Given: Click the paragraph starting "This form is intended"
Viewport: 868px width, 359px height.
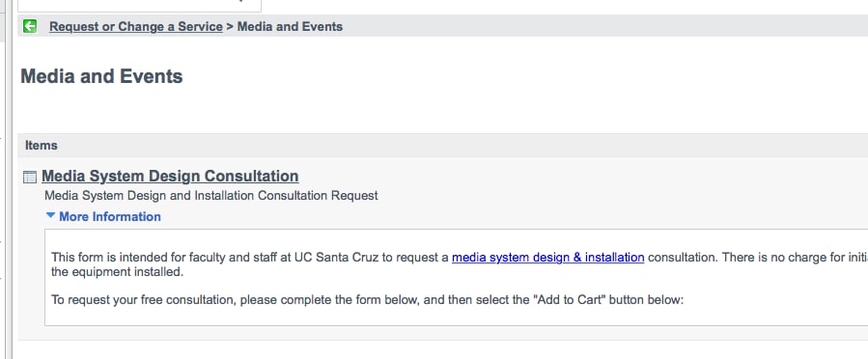Looking at the screenshot, I should point(460,264).
